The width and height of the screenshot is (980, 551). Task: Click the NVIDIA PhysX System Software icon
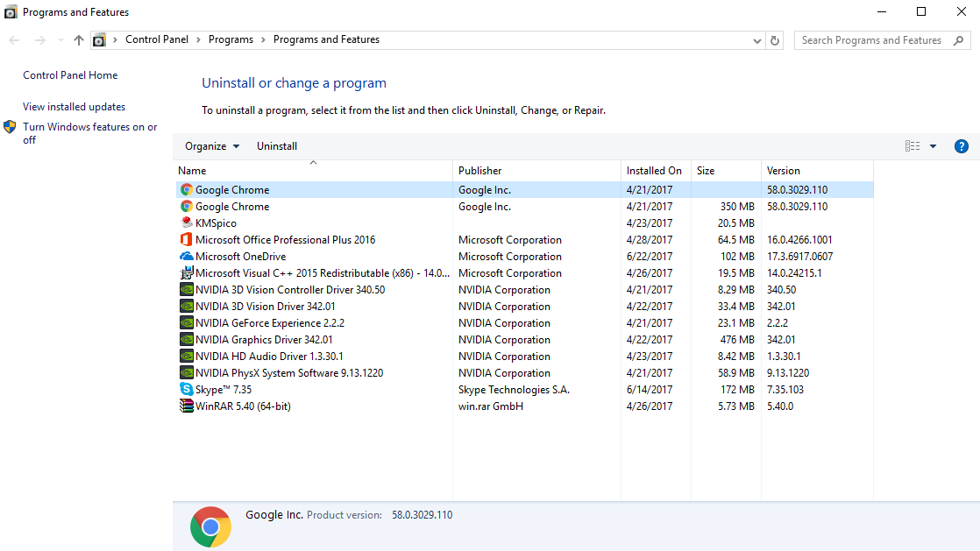186,373
